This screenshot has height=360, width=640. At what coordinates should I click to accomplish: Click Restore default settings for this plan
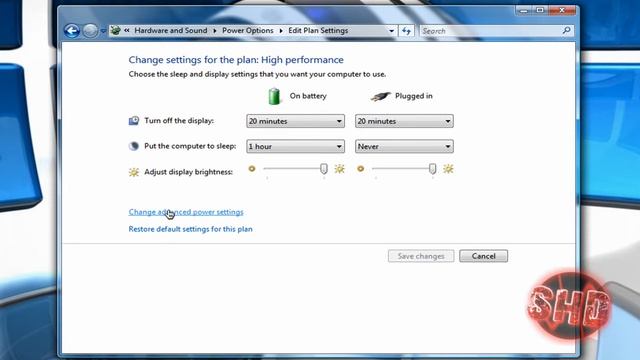[x=191, y=229]
